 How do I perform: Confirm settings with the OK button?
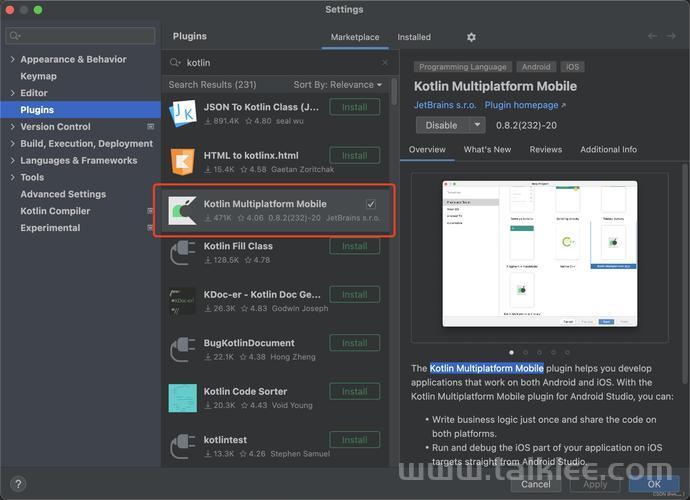pyautogui.click(x=654, y=484)
